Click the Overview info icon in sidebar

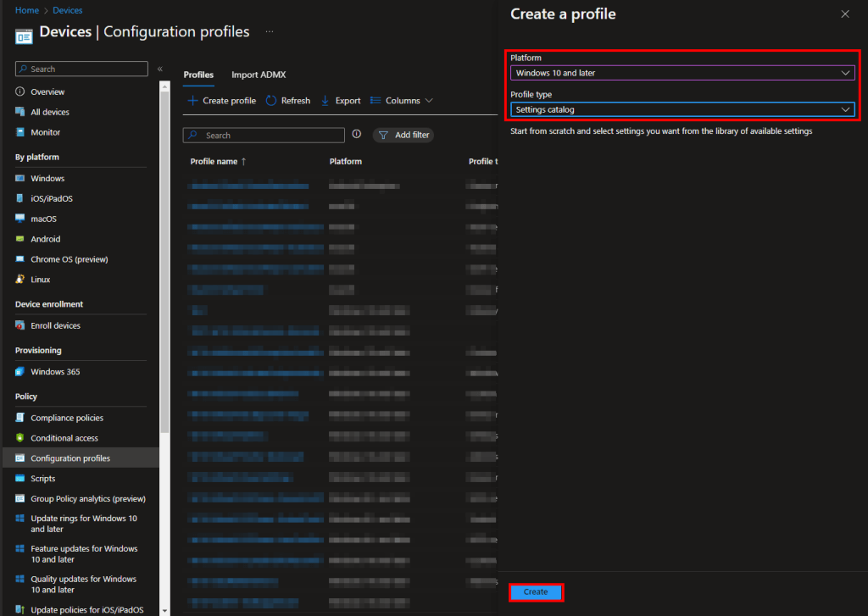coord(20,92)
